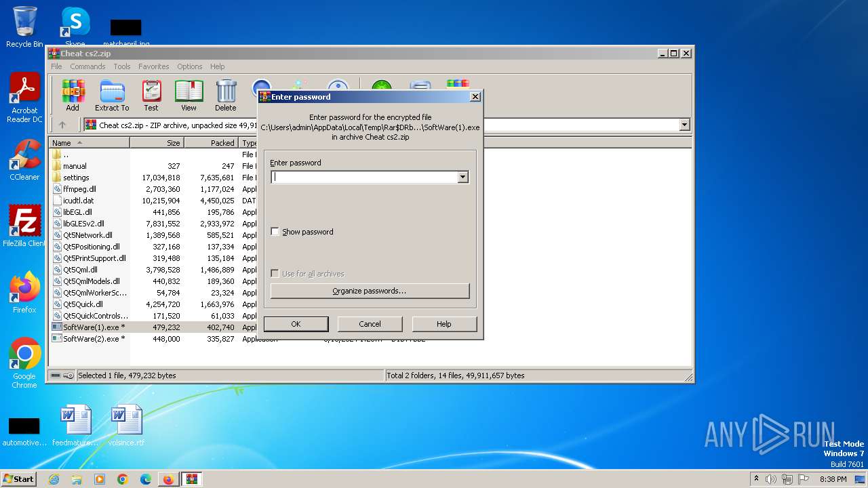This screenshot has height=488, width=868.
Task: Open Recycle Bin desktop icon
Action: 24,27
